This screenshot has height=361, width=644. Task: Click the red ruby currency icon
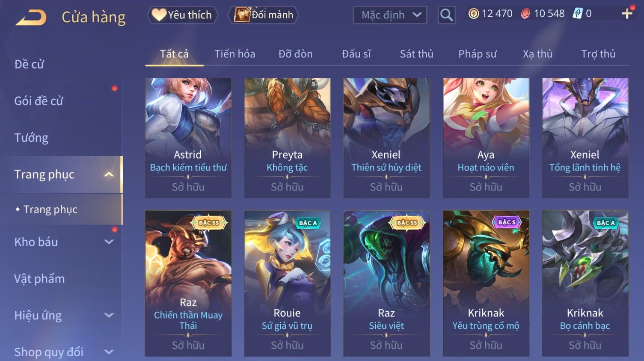click(525, 14)
